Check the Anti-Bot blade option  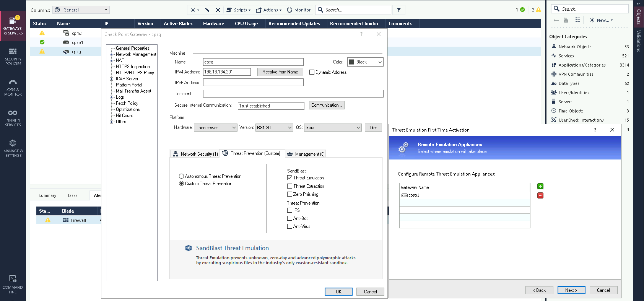290,218
